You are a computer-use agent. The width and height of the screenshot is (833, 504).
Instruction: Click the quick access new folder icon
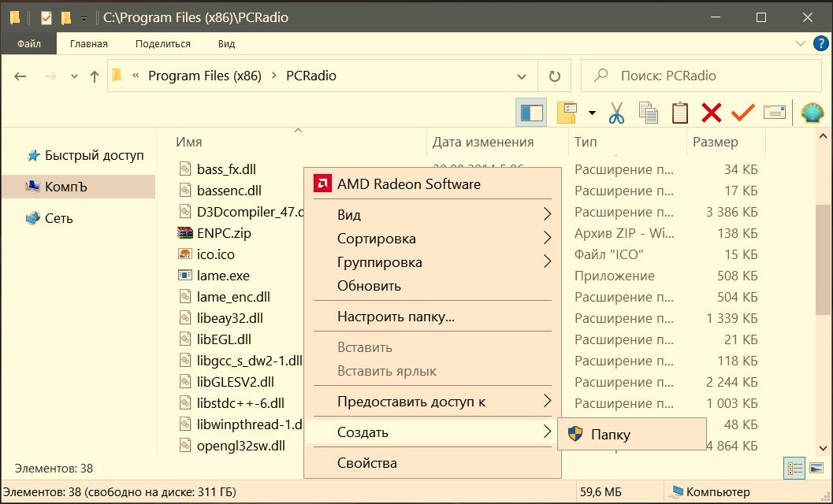[x=66, y=18]
